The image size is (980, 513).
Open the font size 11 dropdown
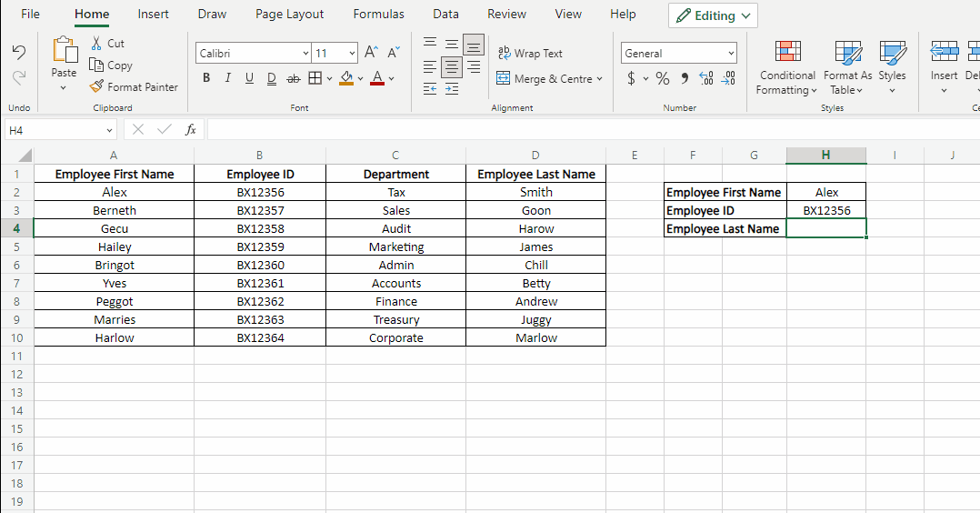(x=352, y=53)
